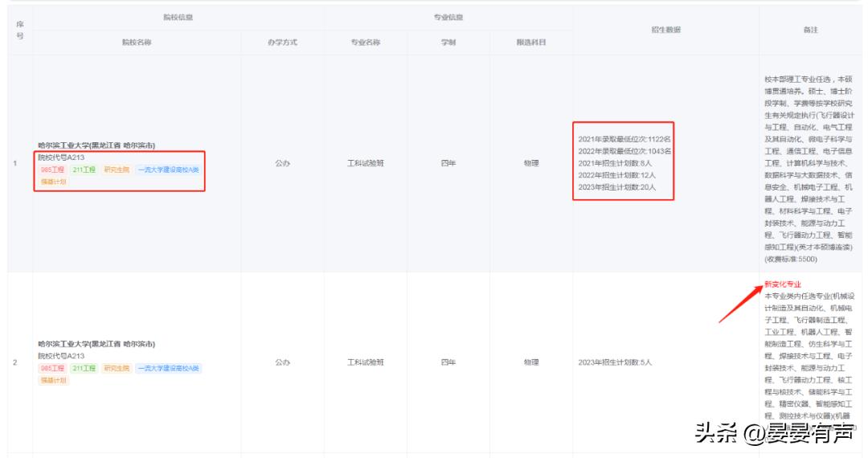868x458 pixels.
Task: Click the 985工程 tag in row 2
Action: [52, 368]
